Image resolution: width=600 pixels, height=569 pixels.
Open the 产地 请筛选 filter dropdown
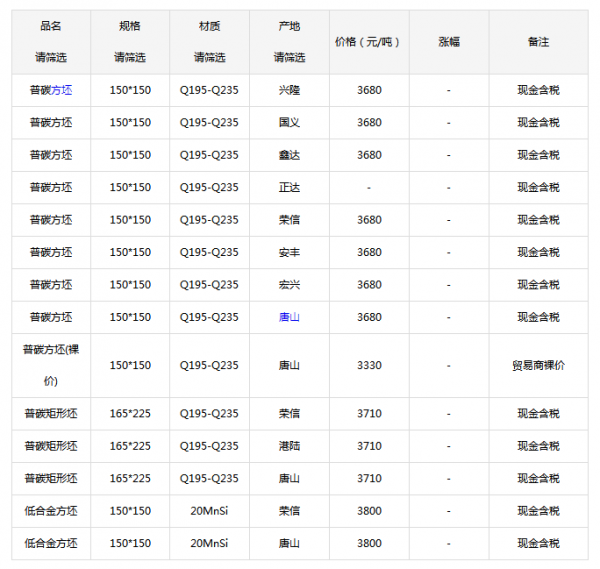[289, 58]
